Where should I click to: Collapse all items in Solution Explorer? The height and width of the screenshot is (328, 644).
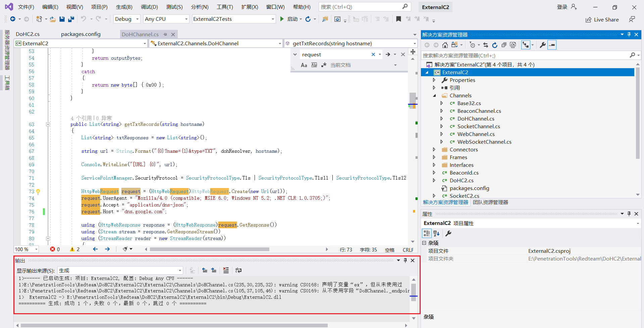(503, 45)
